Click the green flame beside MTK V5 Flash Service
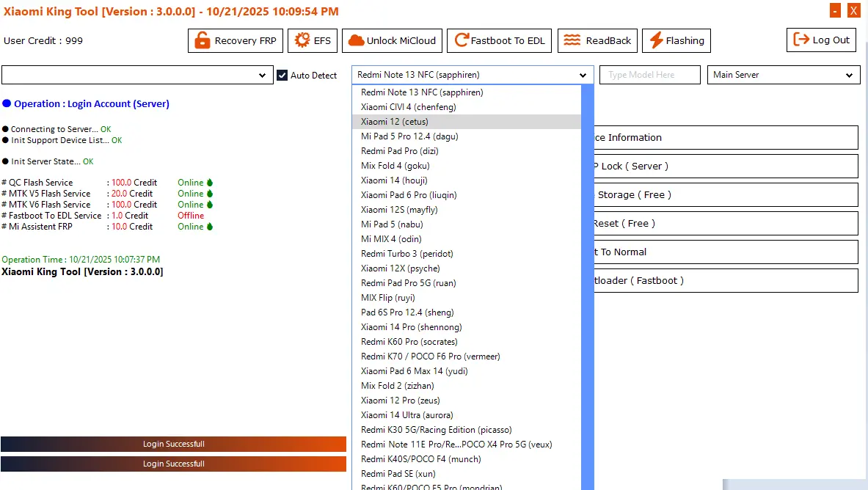The height and width of the screenshot is (490, 868). [x=210, y=193]
